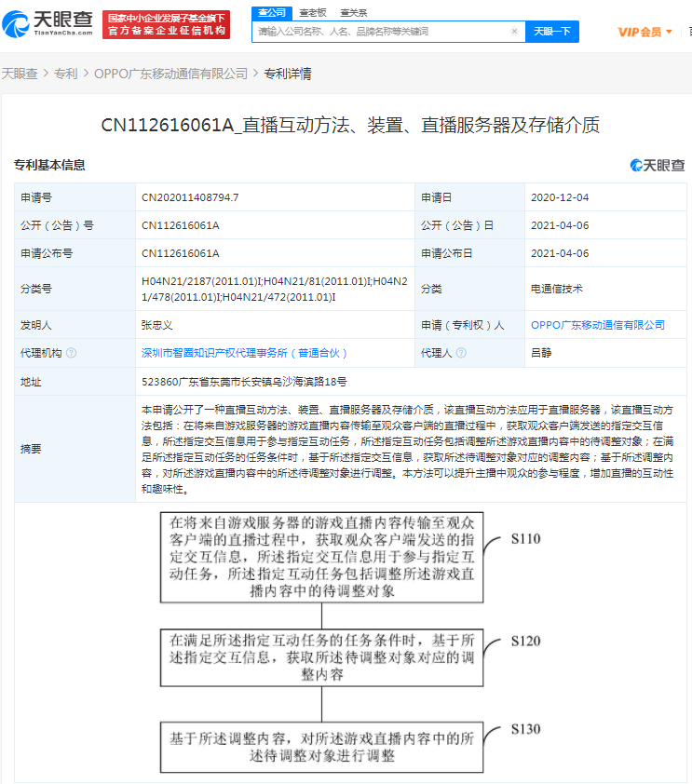
Task: Select the 公开（公告）号 value CN112616061A
Action: pyautogui.click(x=181, y=225)
